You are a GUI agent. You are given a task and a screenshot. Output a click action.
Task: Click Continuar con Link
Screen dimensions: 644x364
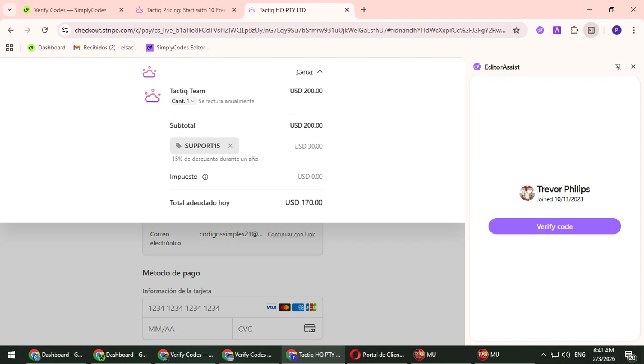click(291, 234)
